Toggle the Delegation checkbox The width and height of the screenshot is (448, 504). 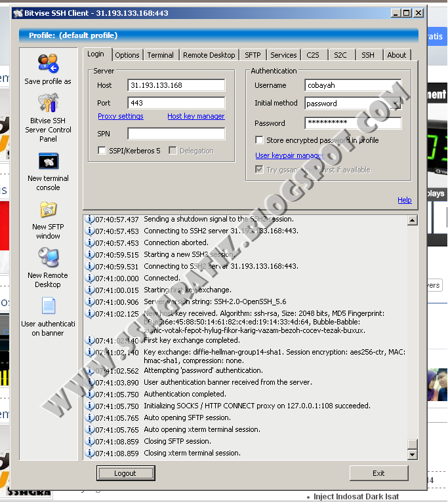pyautogui.click(x=173, y=151)
